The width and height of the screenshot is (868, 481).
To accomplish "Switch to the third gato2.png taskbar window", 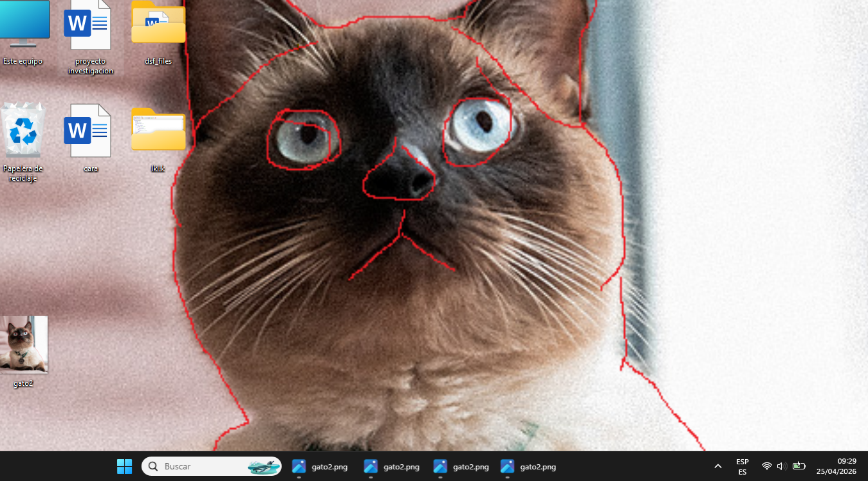I will tap(461, 467).
